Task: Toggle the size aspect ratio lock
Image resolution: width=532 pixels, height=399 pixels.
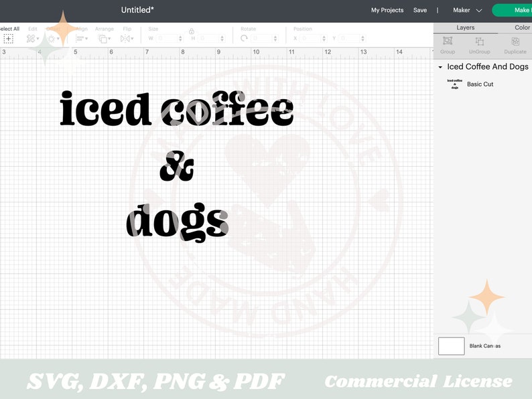Action: pos(192,31)
